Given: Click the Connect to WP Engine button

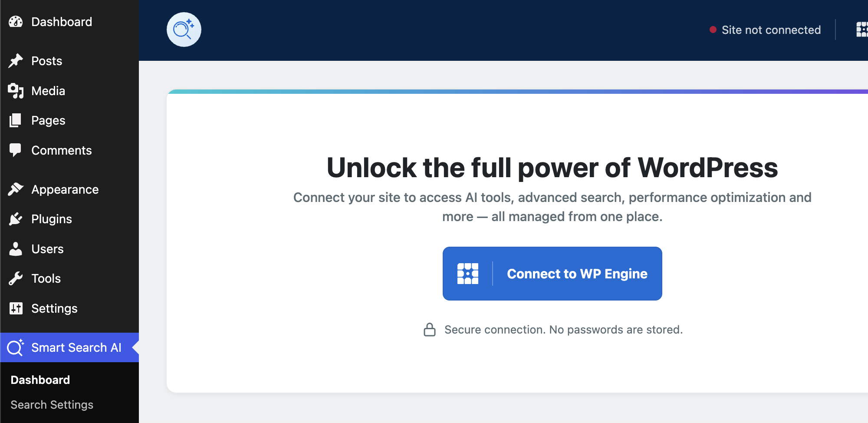Looking at the screenshot, I should (x=552, y=274).
